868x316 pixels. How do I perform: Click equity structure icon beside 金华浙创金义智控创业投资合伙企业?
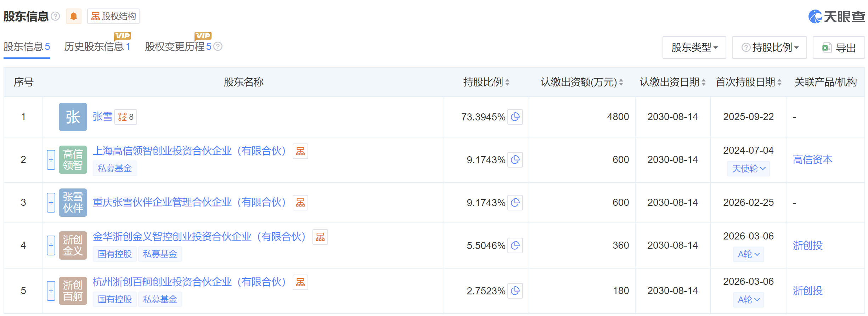click(320, 237)
